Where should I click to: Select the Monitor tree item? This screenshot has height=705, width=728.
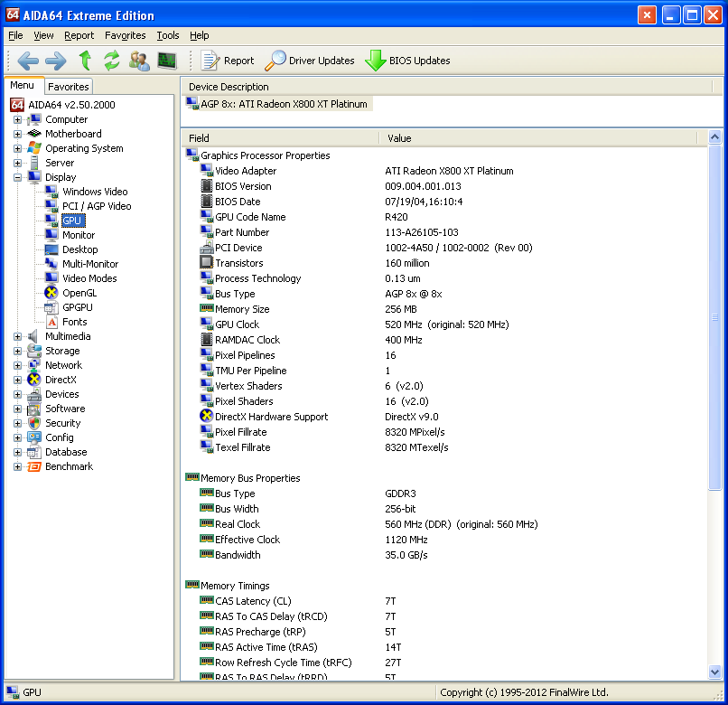click(79, 235)
